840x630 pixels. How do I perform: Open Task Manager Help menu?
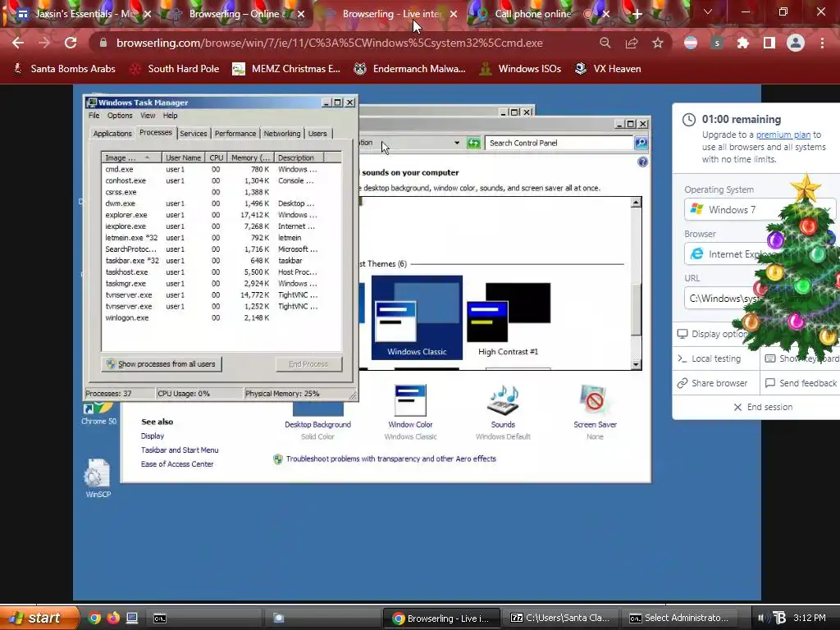coord(171,115)
